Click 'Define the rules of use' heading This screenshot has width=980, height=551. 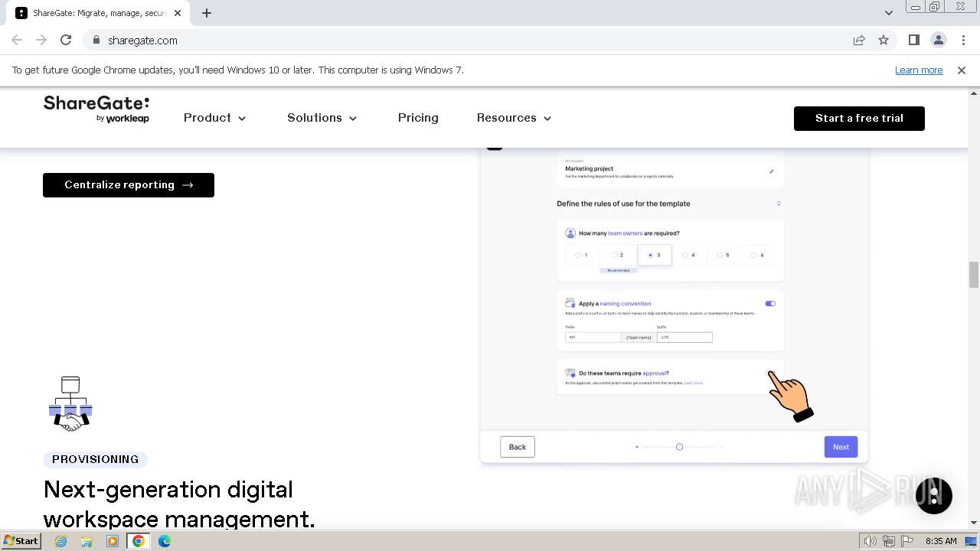point(623,204)
